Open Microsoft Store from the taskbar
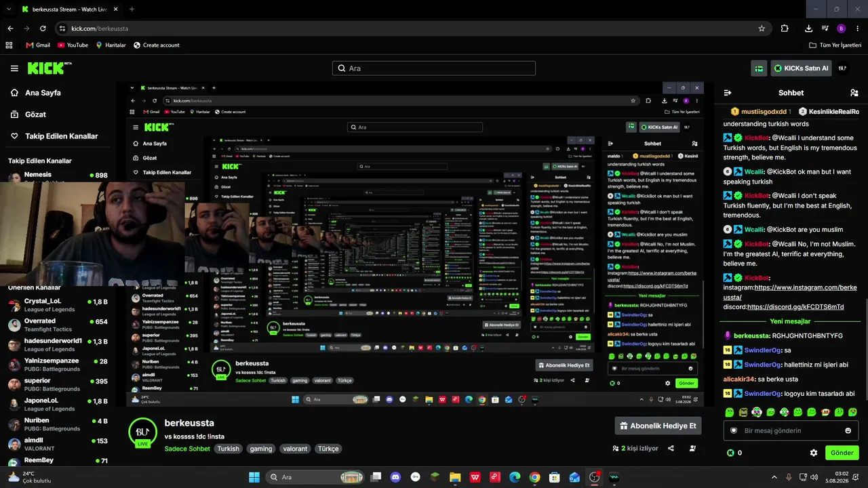This screenshot has width=868, height=488. 555,477
